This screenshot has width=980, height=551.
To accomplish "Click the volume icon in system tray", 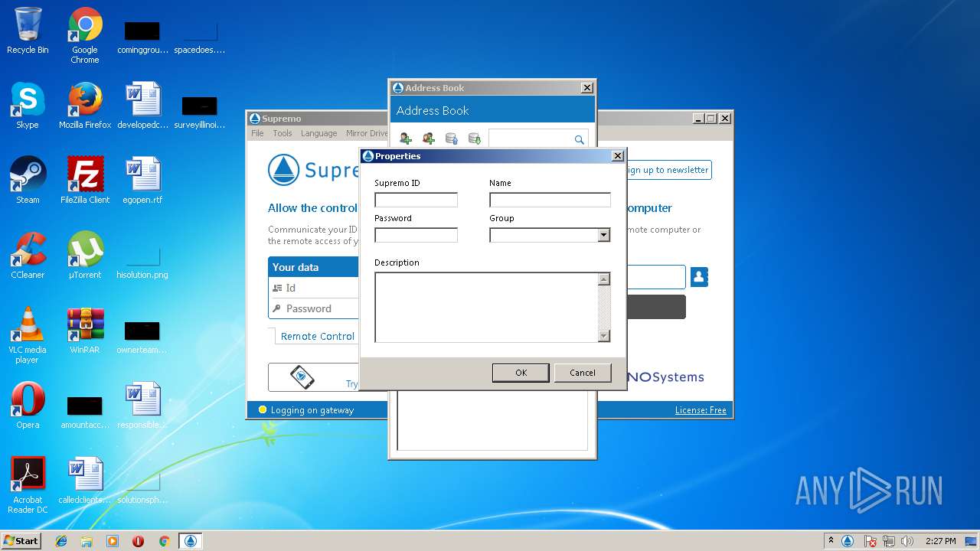I will [x=907, y=541].
